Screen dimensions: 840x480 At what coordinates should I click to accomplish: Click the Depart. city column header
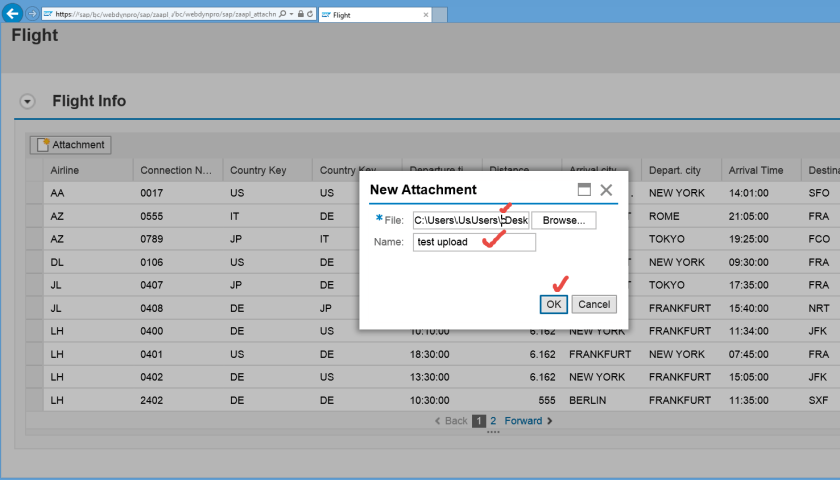click(x=681, y=170)
